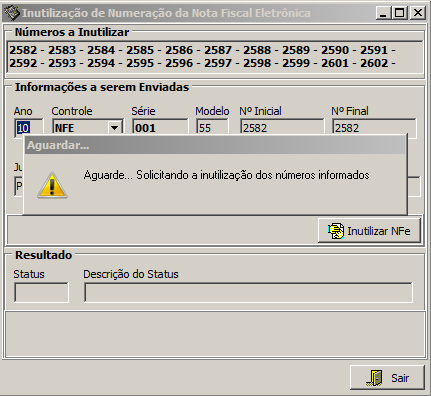Viewport: 431px width, 396px height.
Task: Click the Aguardar... dialog title bar
Action: pos(215,145)
